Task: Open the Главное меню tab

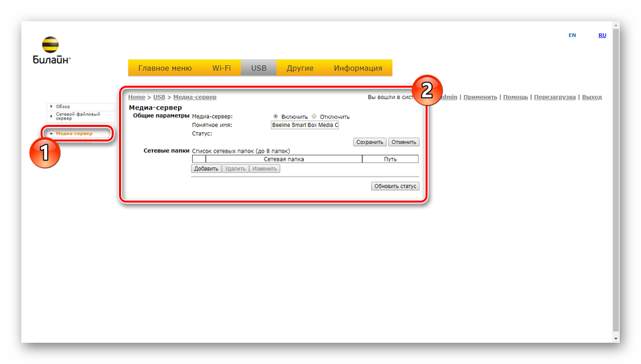Action: tap(164, 68)
